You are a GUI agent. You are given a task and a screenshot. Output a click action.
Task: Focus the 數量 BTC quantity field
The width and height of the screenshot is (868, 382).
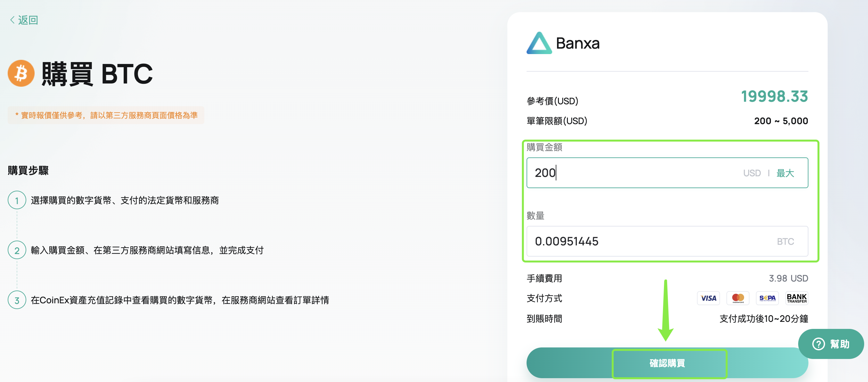[667, 241]
